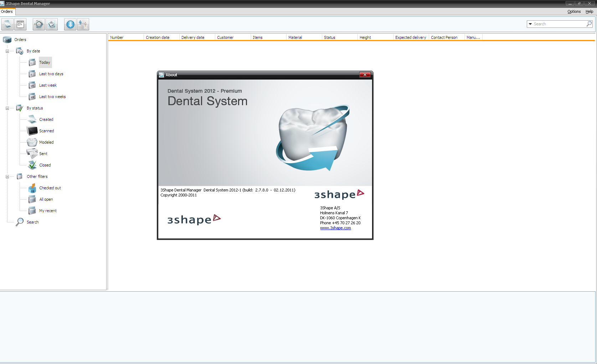The width and height of the screenshot is (597, 364).
Task: Click the stacked sheets order form toolbar icon
Action: coord(7,24)
